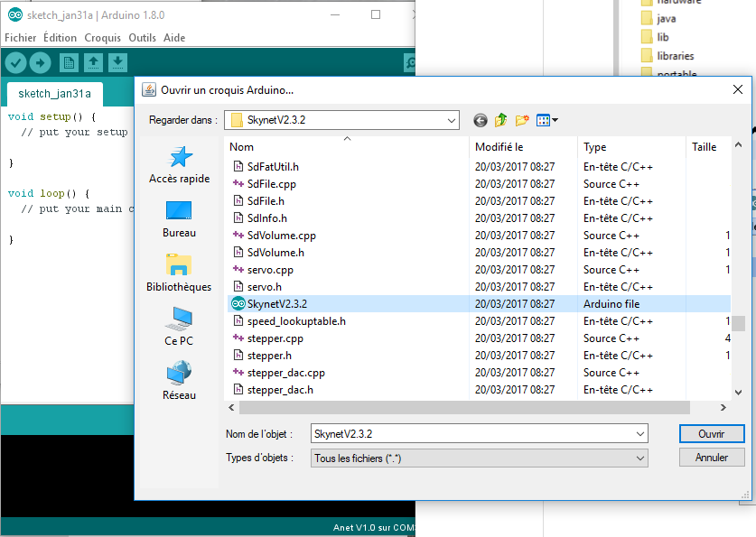756x537 pixels.
Task: Click the horizontal scrollbar of file list
Action: [x=465, y=407]
